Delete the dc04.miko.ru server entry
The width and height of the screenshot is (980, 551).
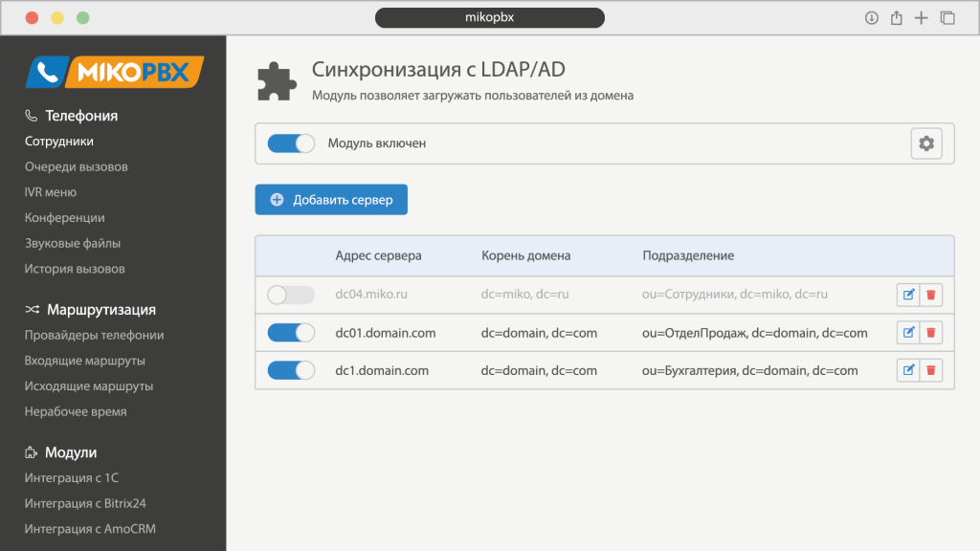pos(931,295)
